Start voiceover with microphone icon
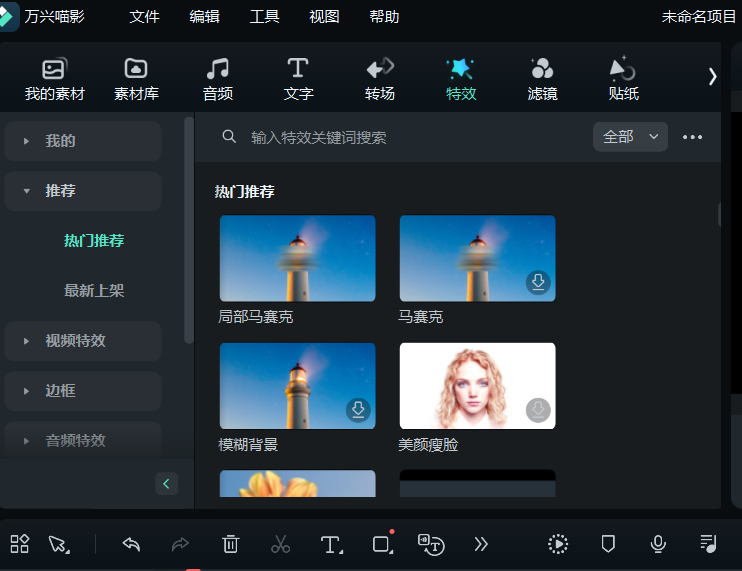This screenshot has height=571, width=742. [658, 544]
